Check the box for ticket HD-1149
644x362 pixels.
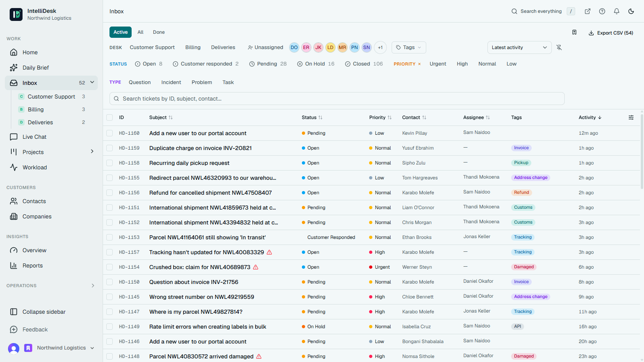click(109, 327)
